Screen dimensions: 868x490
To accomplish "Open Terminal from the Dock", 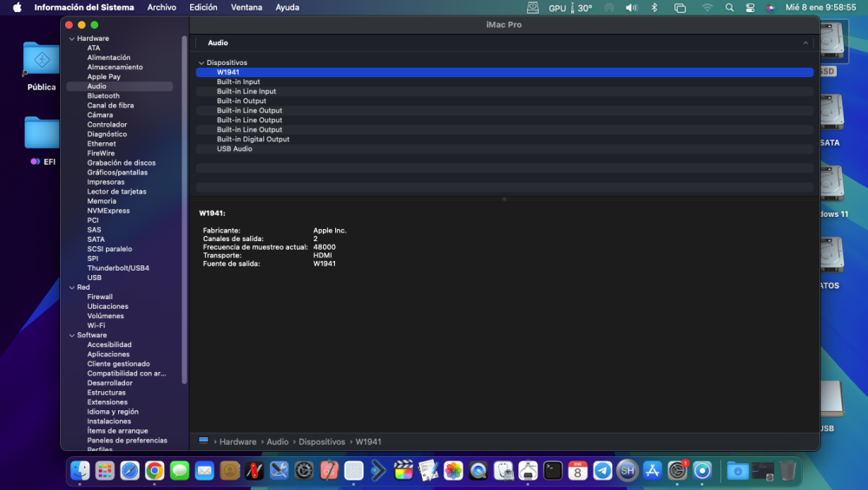I will [x=552, y=471].
